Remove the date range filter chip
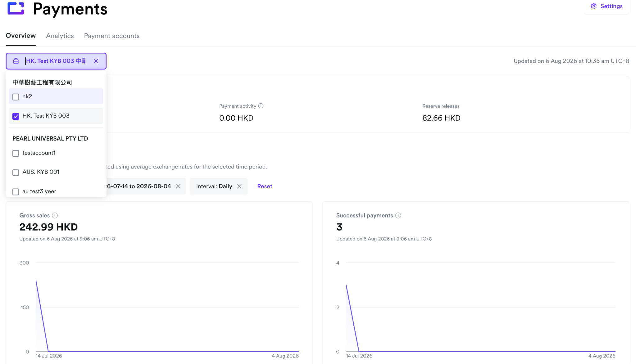The height and width of the screenshot is (364, 636). (x=178, y=186)
